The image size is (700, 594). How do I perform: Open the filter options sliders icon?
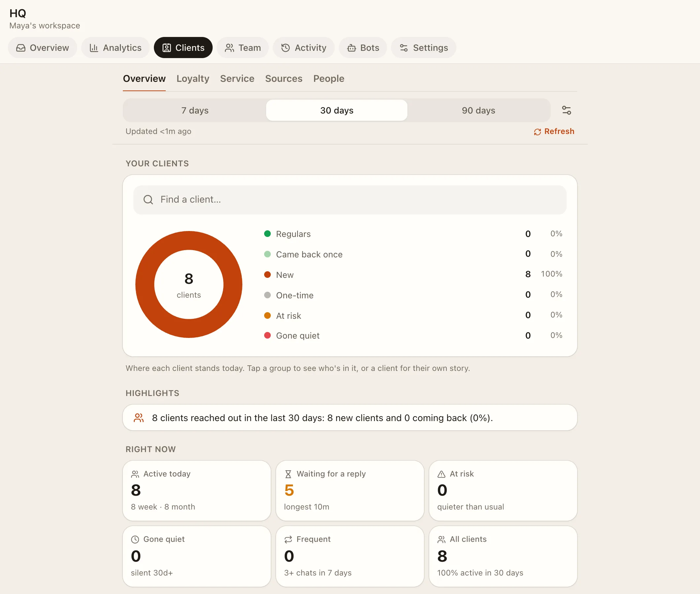566,110
